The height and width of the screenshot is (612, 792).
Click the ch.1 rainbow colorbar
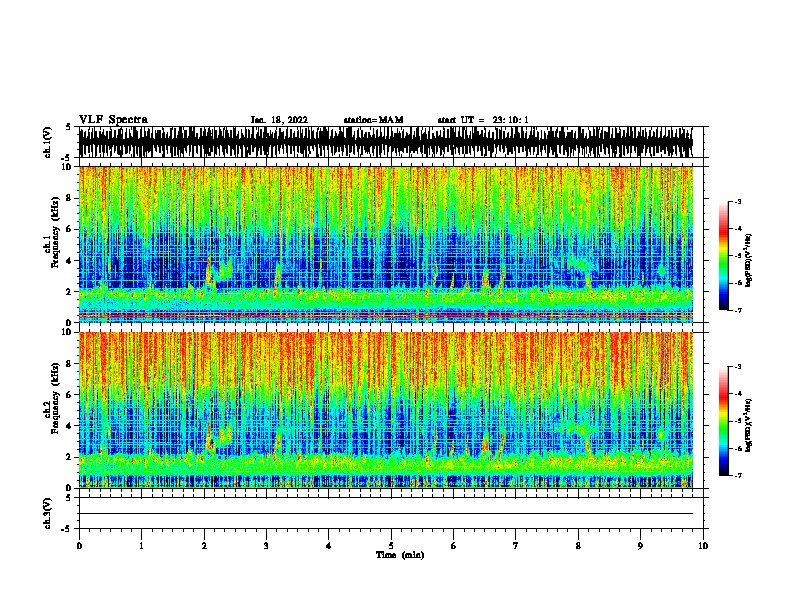[x=724, y=256]
